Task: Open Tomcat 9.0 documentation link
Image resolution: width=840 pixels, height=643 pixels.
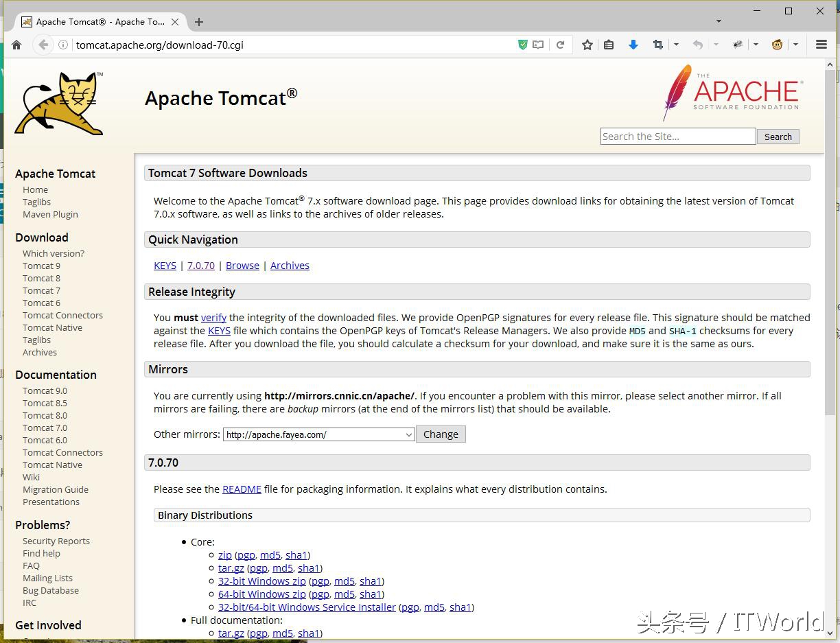Action: [45, 390]
